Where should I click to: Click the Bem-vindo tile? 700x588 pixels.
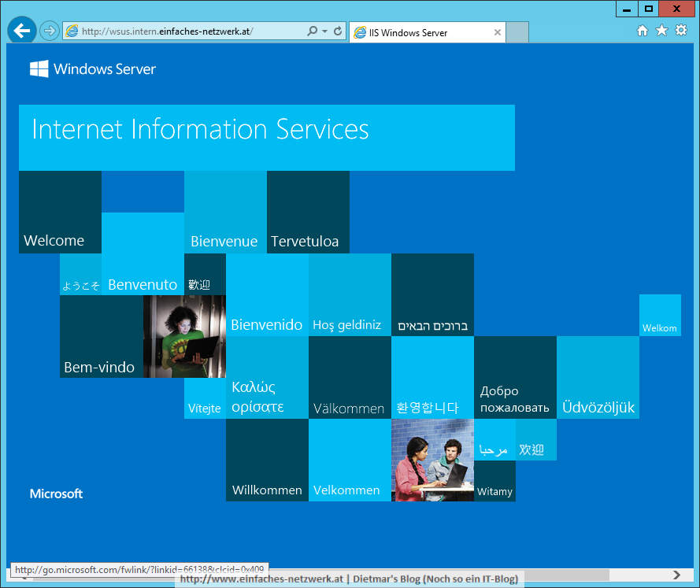(102, 336)
